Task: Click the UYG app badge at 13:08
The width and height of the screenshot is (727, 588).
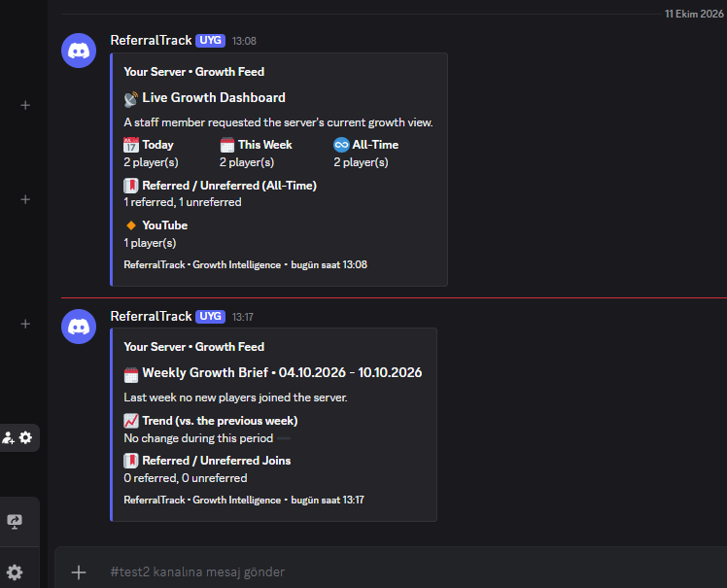Action: 210,41
